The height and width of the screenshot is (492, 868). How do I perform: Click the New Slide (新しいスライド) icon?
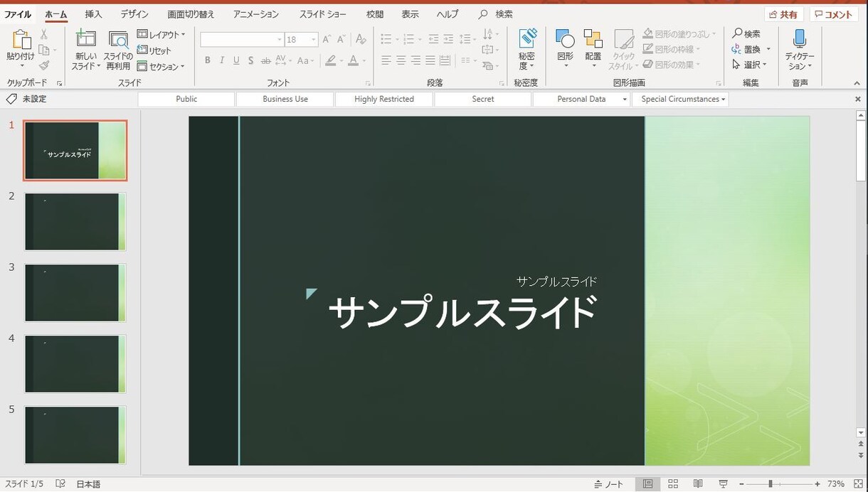click(x=86, y=38)
